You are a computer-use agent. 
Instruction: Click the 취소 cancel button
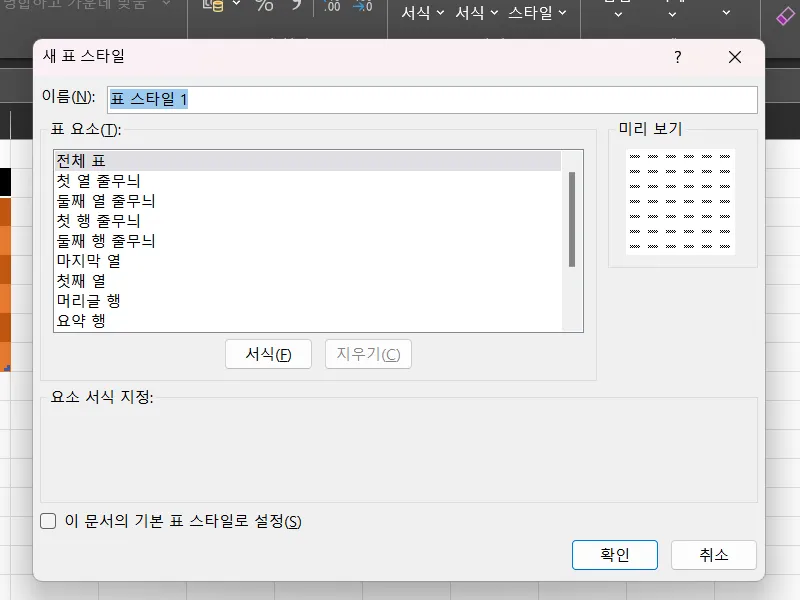pos(713,555)
